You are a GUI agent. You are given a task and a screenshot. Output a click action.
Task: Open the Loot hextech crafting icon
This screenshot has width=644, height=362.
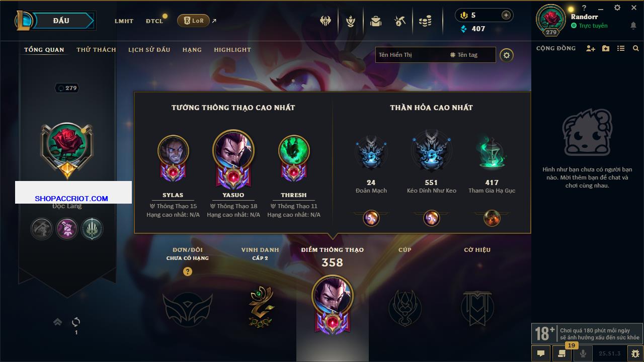coord(400,21)
